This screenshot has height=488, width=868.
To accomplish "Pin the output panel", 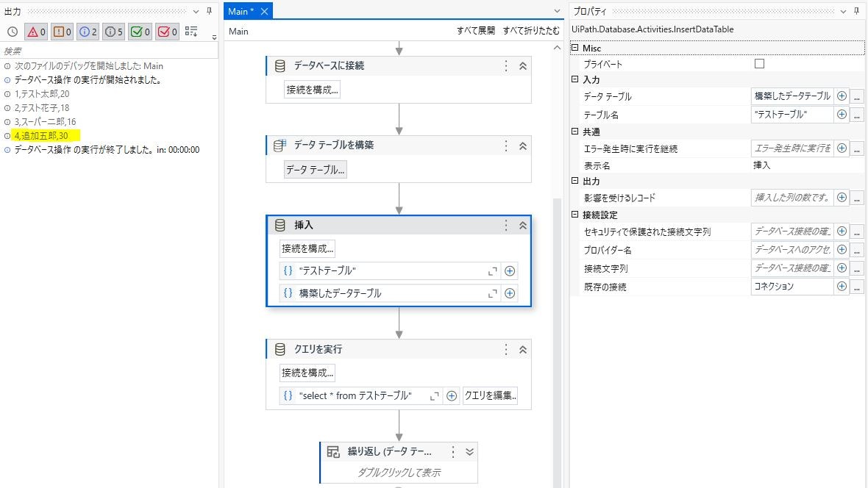I will click(x=209, y=11).
